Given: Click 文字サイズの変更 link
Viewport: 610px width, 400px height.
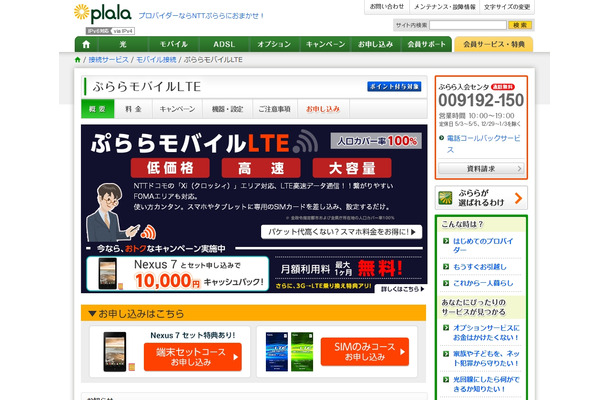Looking at the screenshot, I should pos(507,7).
